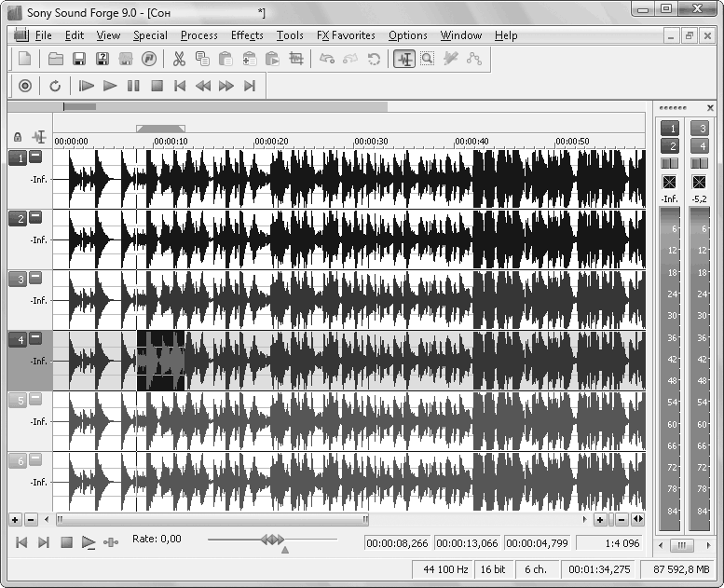Toggle channel 1 enable button in waveform
Image resolution: width=724 pixels, height=588 pixels.
pos(17,157)
